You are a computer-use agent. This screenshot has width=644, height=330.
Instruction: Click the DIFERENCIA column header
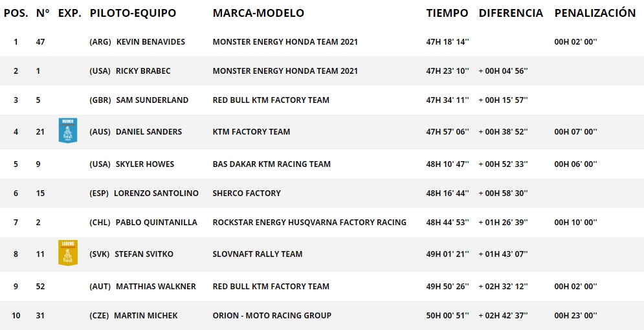511,13
